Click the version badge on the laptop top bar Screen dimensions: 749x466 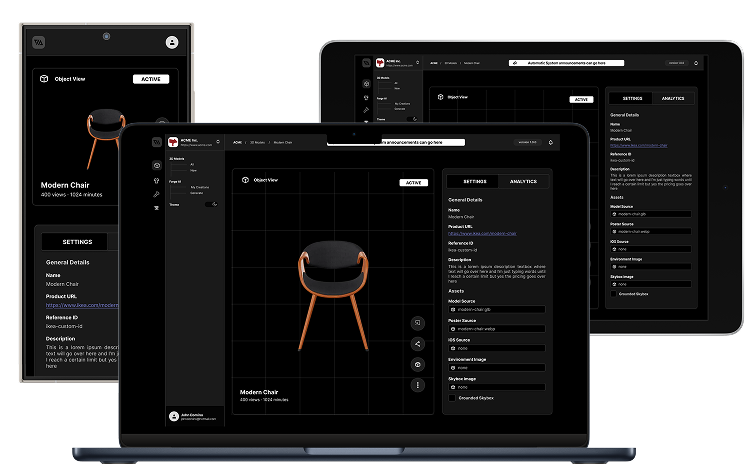point(527,142)
